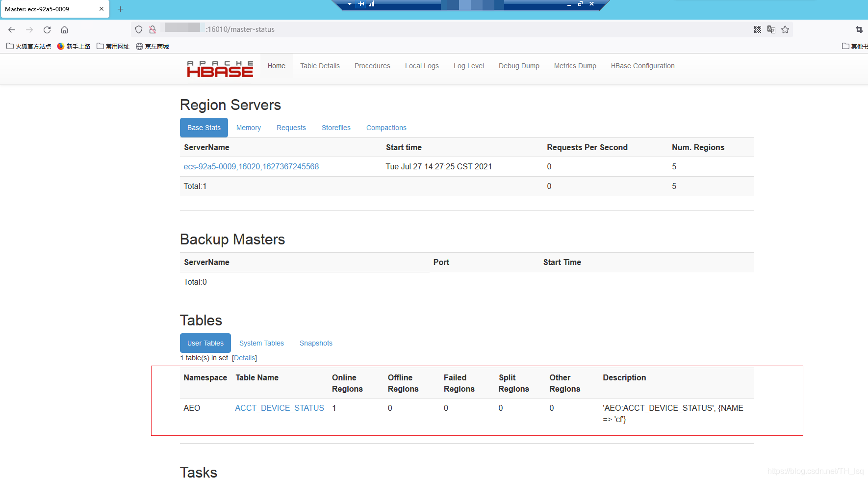Screen dimensions: 868x480
Task: Open the 火狐官方站点 bookmark folder
Action: 29,46
